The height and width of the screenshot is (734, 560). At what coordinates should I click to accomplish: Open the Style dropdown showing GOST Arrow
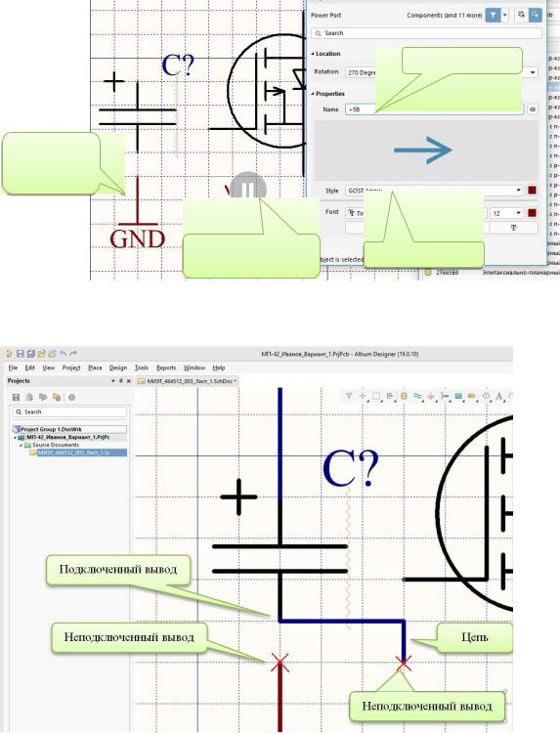click(x=518, y=190)
